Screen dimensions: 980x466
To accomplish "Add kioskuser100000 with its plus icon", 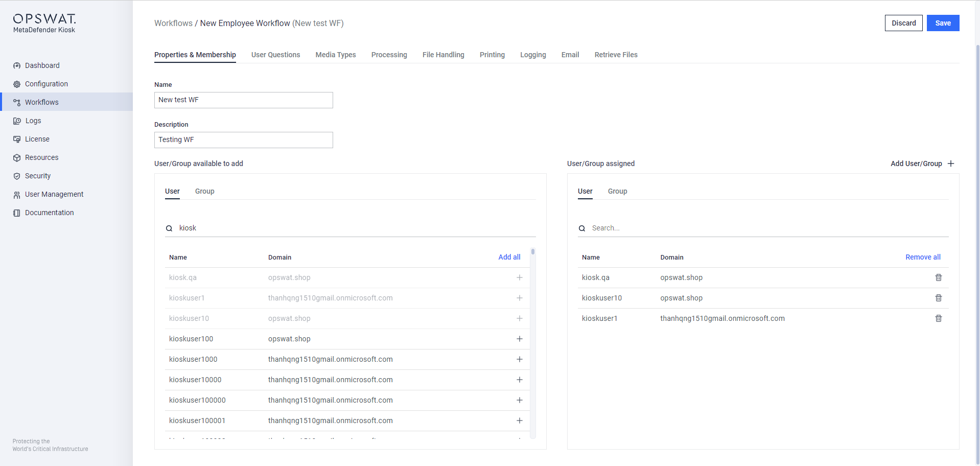I will (x=520, y=400).
